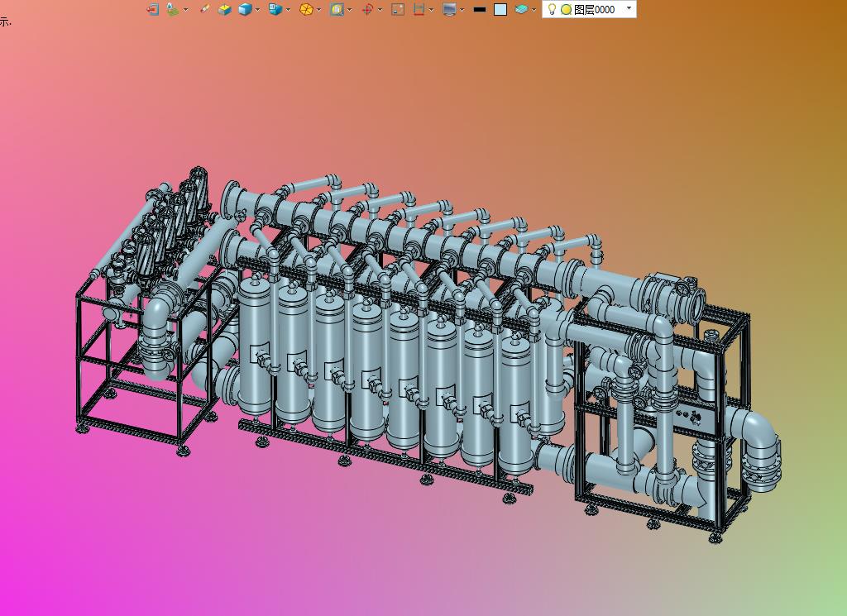
Task: Click the monitor display mode icon
Action: [449, 9]
